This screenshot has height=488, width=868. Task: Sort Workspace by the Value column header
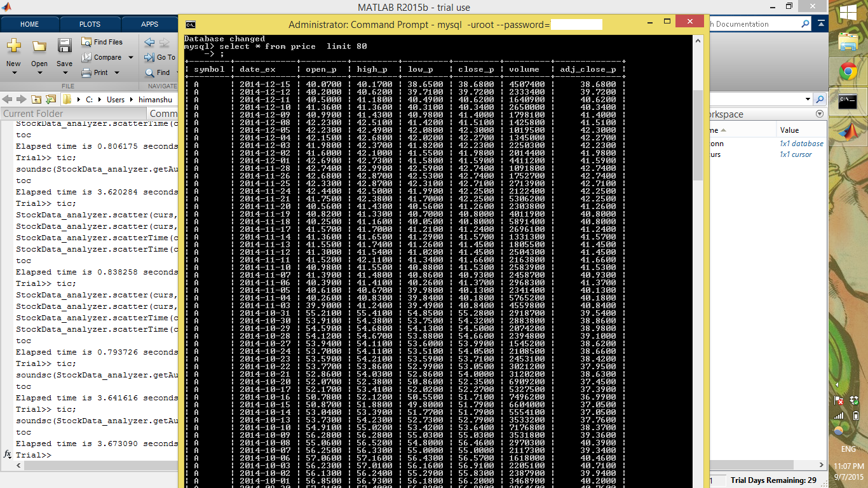click(790, 130)
